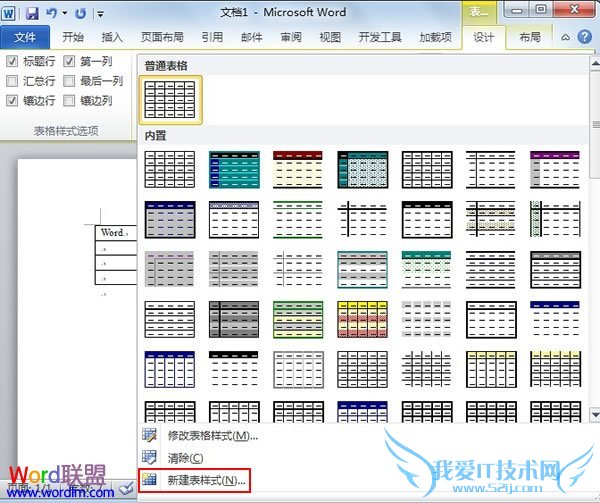Enable the 镶边列 checkbox

(x=69, y=101)
